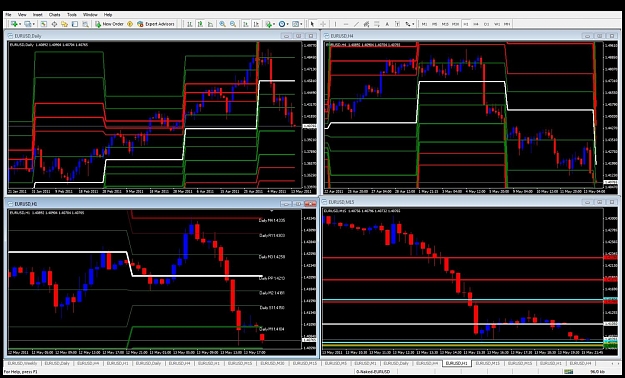Open the Tools menu

pyautogui.click(x=72, y=15)
